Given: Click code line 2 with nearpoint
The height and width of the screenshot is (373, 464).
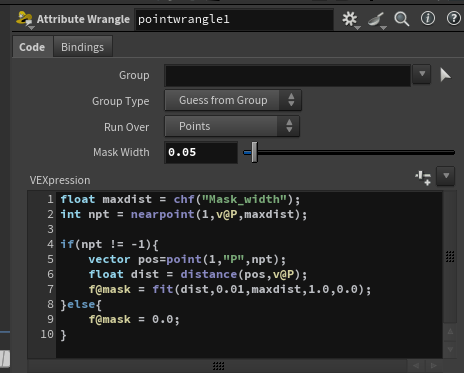Looking at the screenshot, I should 184,214.
